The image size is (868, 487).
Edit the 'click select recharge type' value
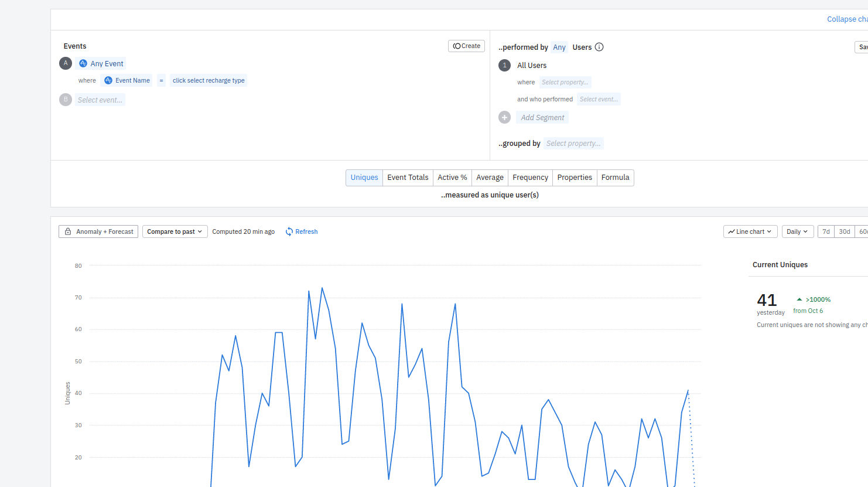point(209,80)
